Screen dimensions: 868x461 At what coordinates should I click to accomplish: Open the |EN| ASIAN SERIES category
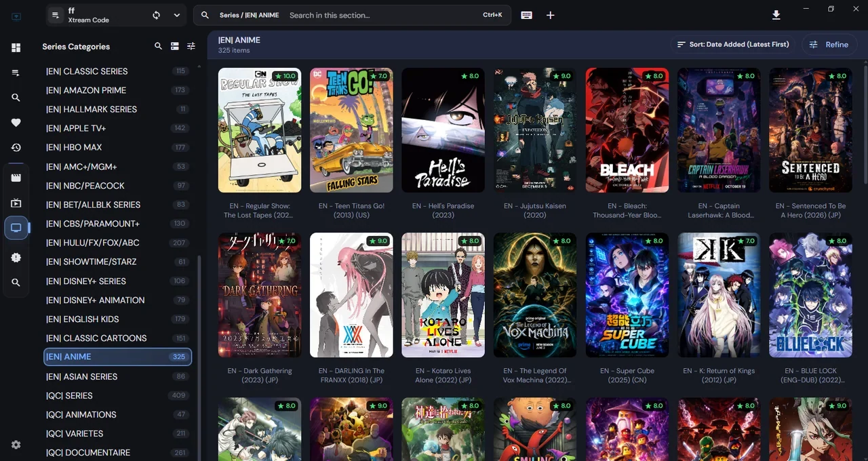(x=118, y=376)
